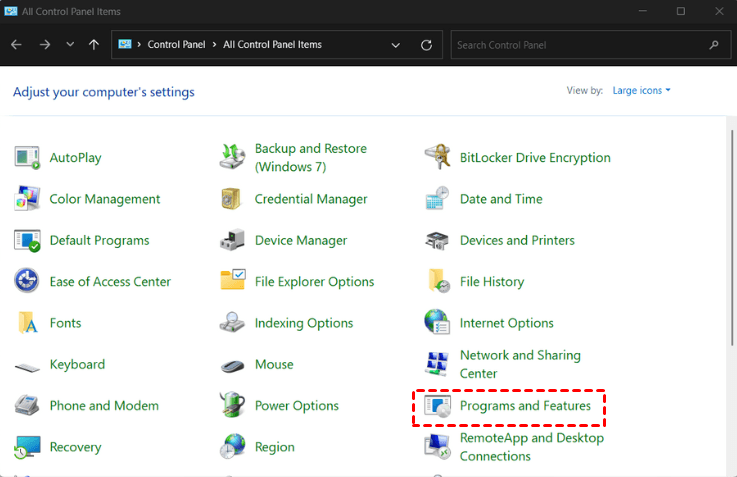Click the Devices and Printers link
737x477 pixels.
pos(517,240)
